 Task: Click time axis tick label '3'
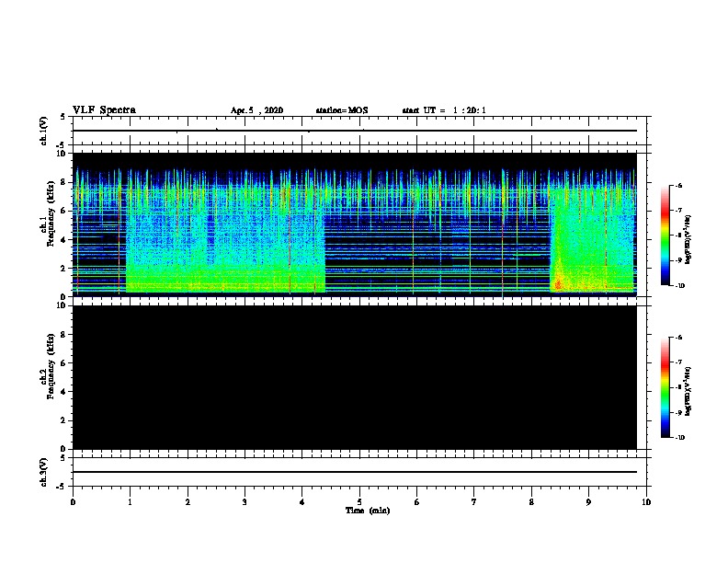click(x=245, y=502)
